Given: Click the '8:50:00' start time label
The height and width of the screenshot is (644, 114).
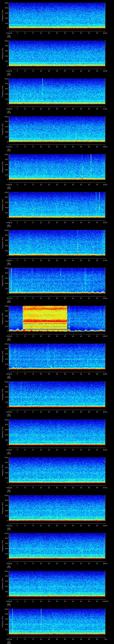Looking at the screenshot, I should click(x=9, y=260).
